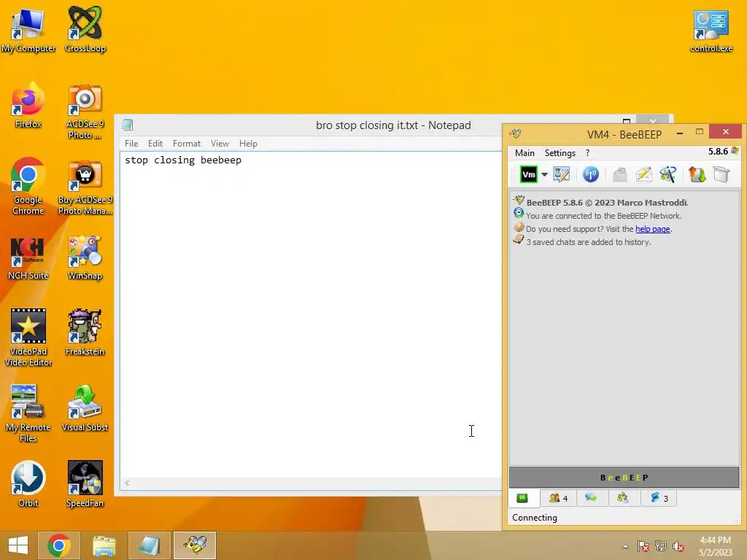Open the Settings menu in BeeBEEP

[x=560, y=153]
